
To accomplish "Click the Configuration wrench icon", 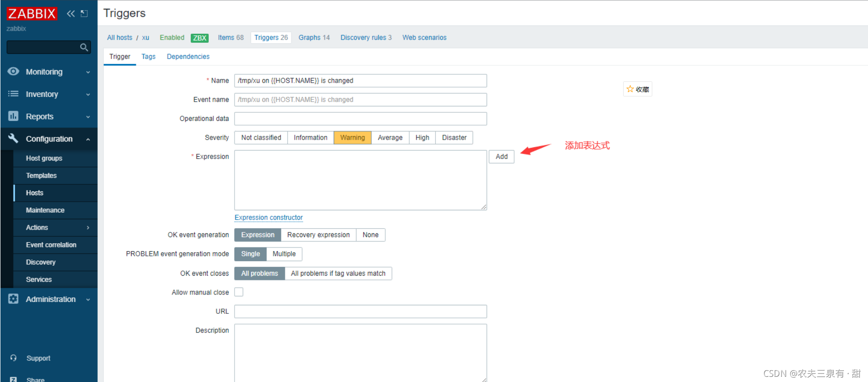I will [x=13, y=138].
